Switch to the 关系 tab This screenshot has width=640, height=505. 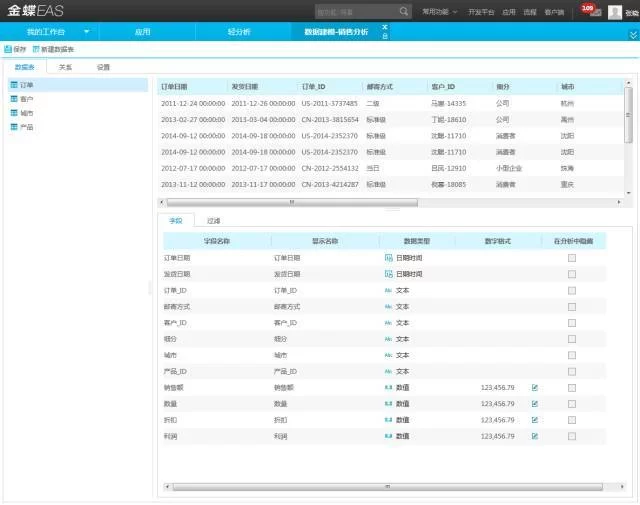pos(65,67)
